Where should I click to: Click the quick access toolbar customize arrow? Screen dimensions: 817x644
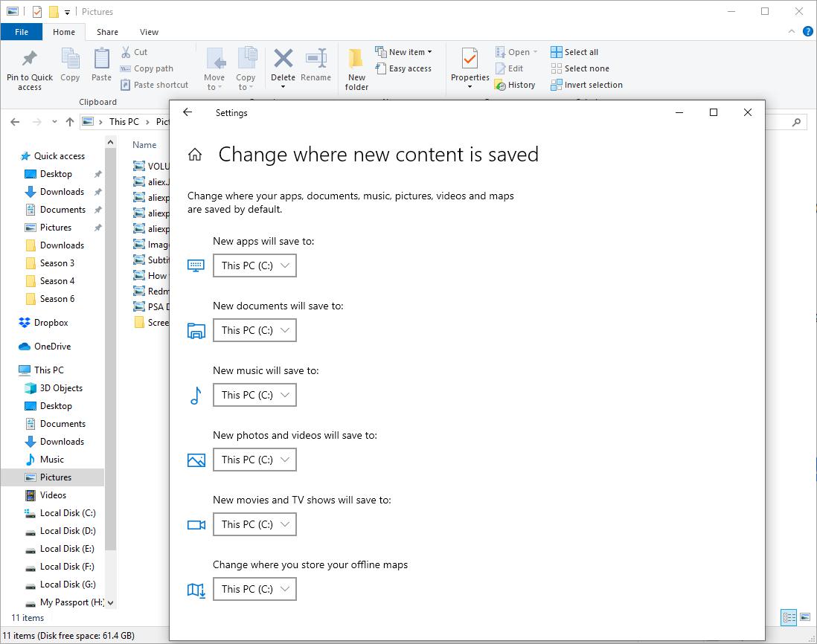click(67, 12)
